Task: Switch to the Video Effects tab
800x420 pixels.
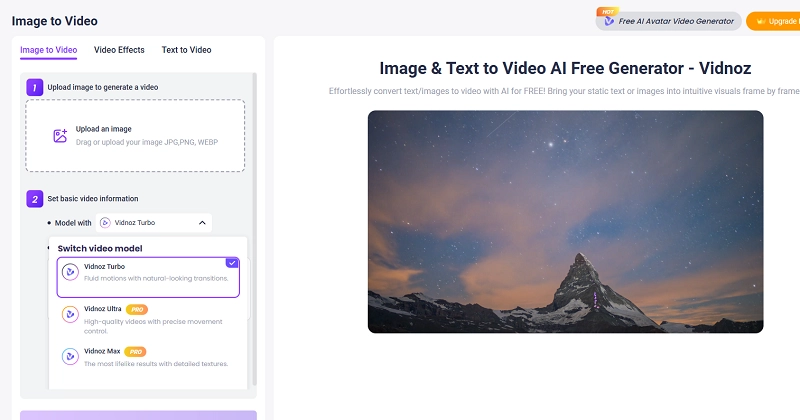Action: [x=119, y=50]
